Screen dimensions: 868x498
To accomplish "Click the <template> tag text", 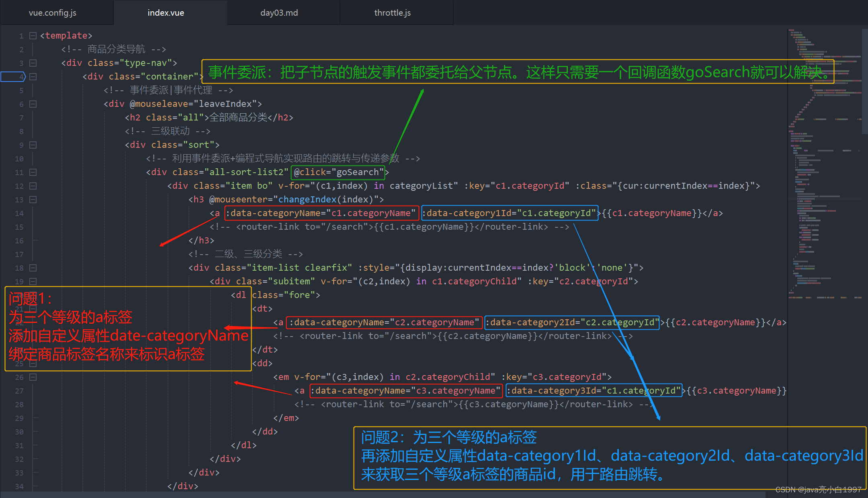I will tap(66, 36).
